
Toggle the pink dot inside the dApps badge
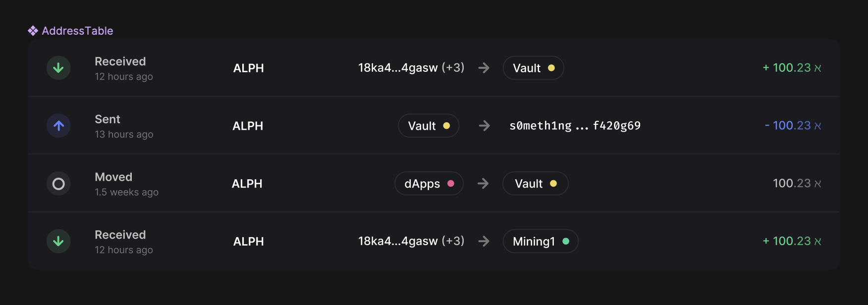[x=450, y=183]
